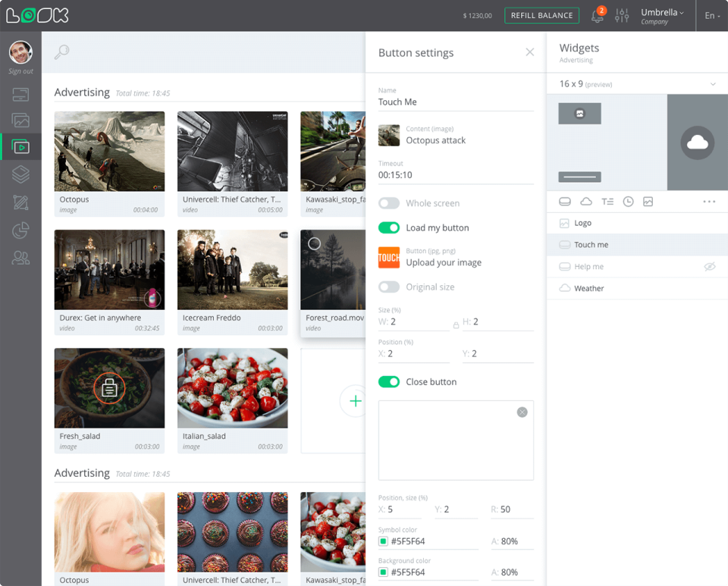Enable the Whole screen toggle

click(x=388, y=203)
